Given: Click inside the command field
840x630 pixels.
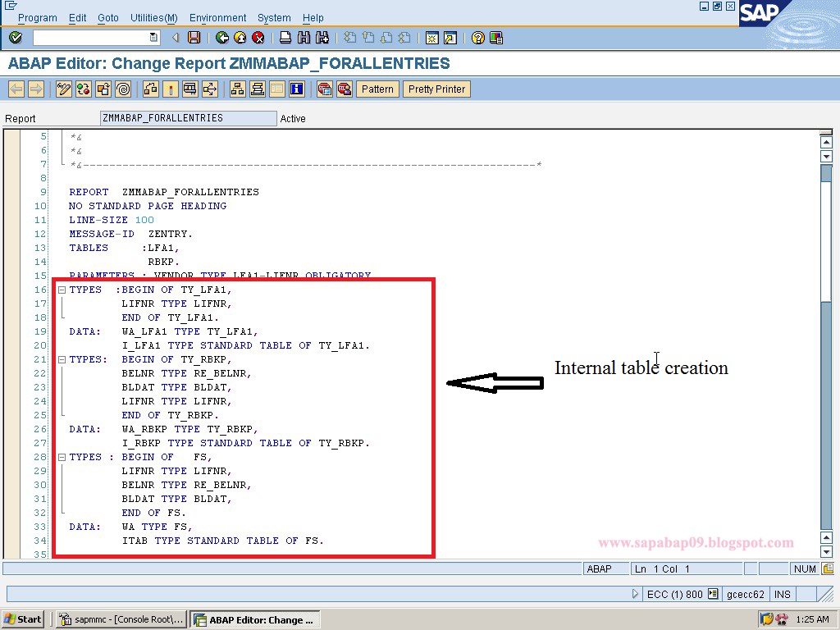Looking at the screenshot, I should (90, 38).
